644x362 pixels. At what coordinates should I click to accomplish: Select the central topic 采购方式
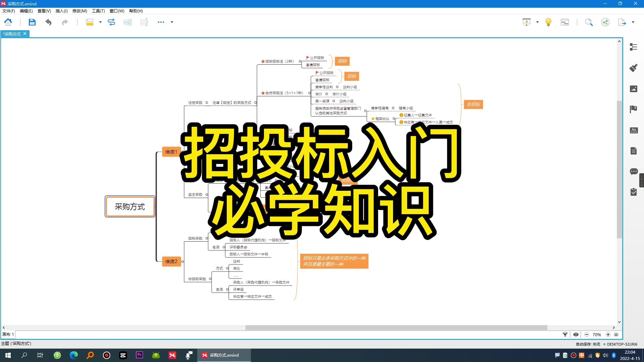[130, 206]
